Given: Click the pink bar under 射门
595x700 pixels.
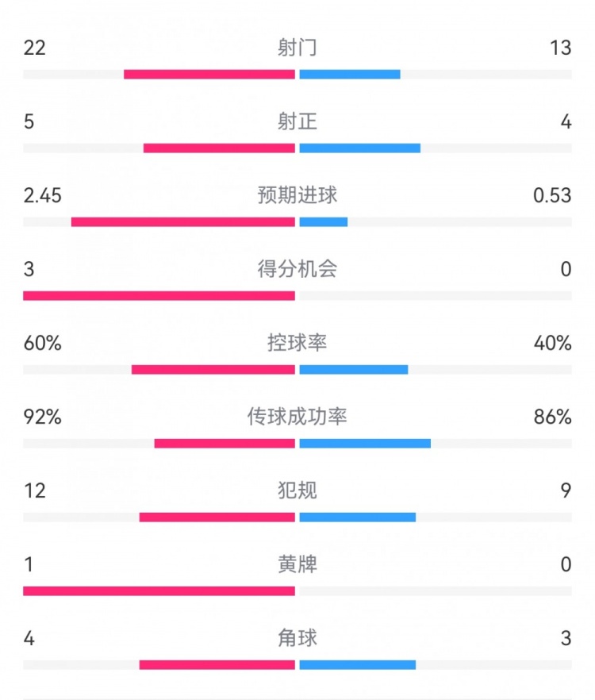Looking at the screenshot, I should (x=209, y=75).
